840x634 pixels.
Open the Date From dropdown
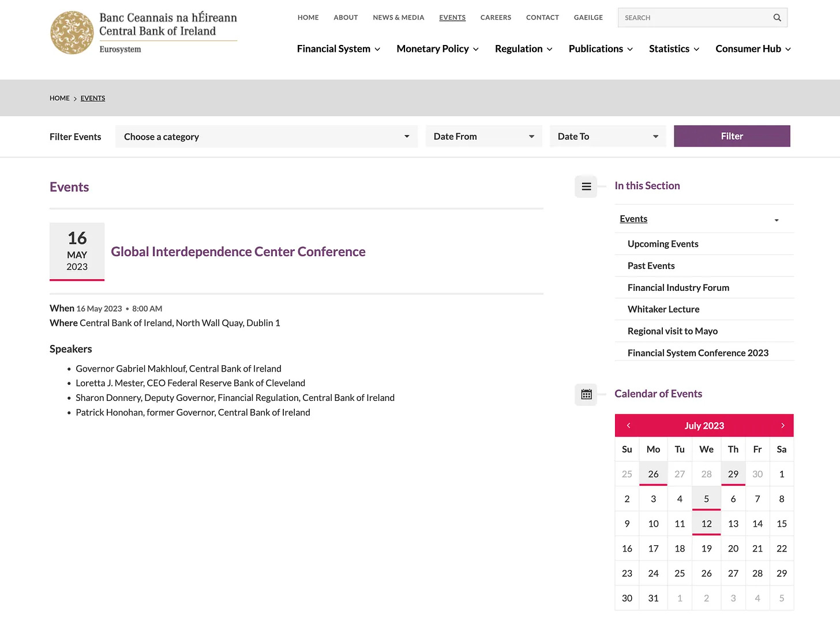click(484, 137)
